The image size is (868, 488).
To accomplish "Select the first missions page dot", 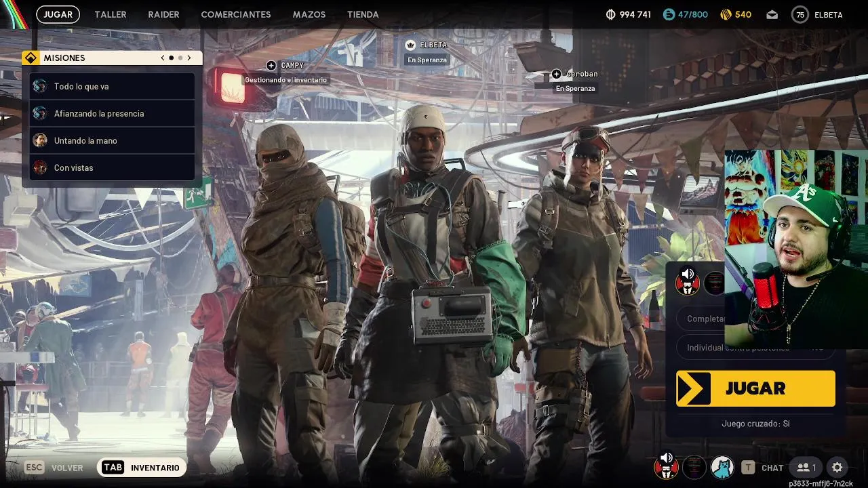I will [171, 58].
